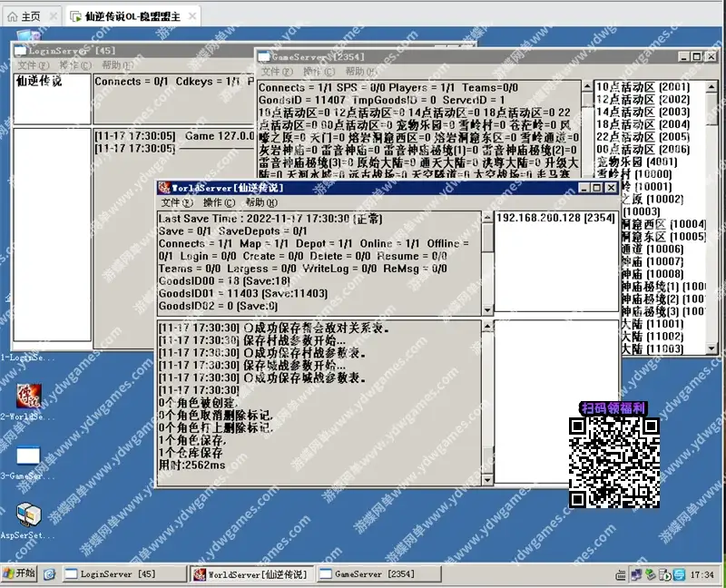This screenshot has width=726, height=588.
Task: Click the WorldServer title bar app icon
Action: pyautogui.click(x=164, y=188)
